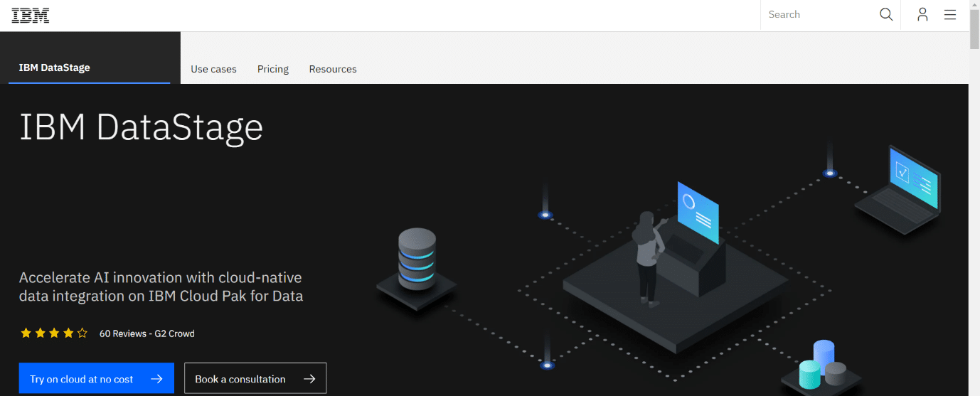Click the IBM logo
Image resolution: width=980 pixels, height=396 pixels.
(30, 15)
